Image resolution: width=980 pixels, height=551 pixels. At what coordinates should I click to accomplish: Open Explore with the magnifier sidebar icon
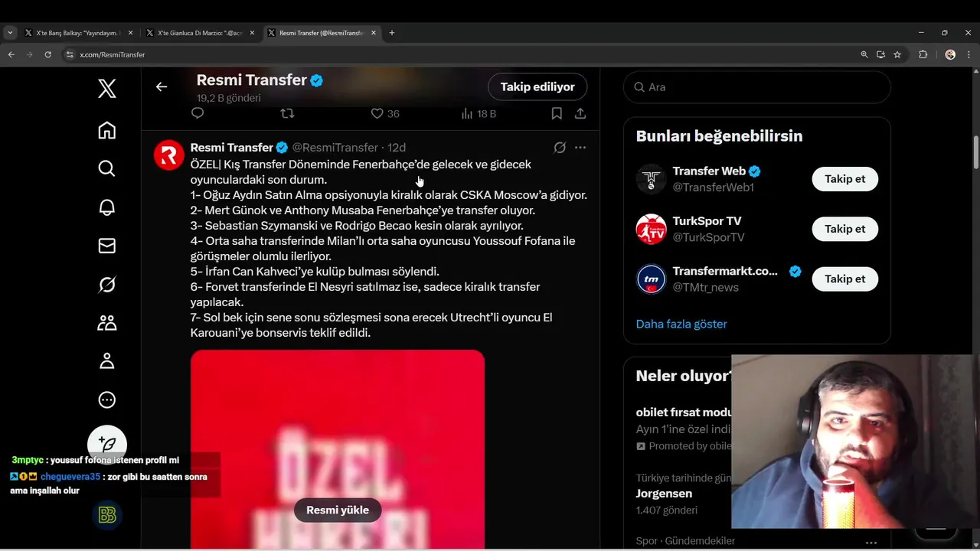coord(107,168)
